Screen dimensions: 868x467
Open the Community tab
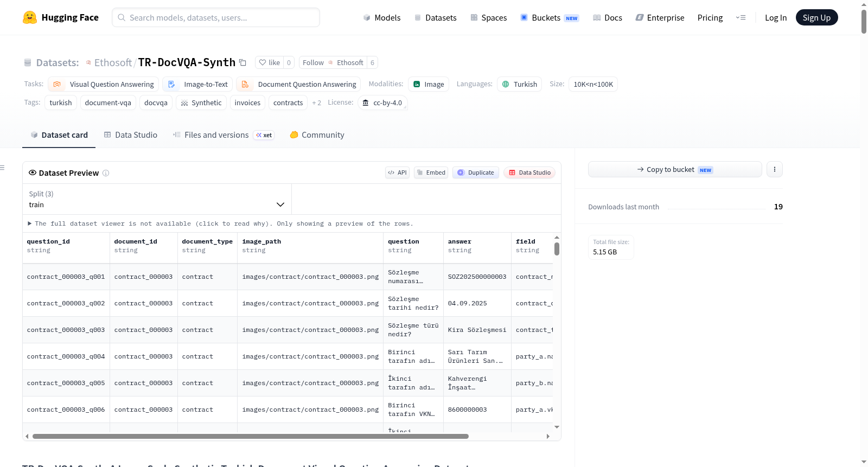(x=317, y=135)
